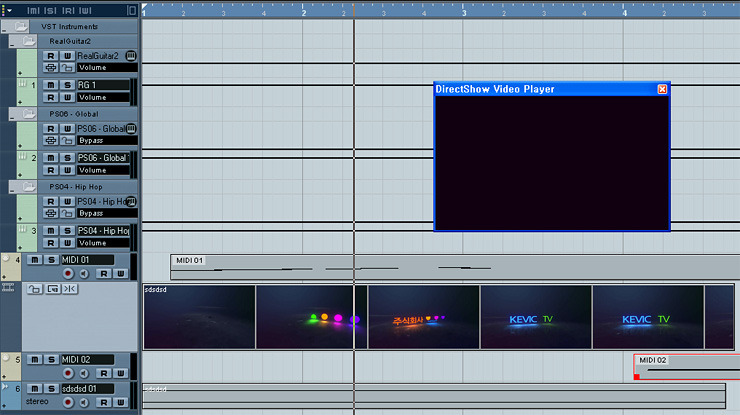
Task: Open track 3 Volume automation dropdown
Action: [x=103, y=243]
